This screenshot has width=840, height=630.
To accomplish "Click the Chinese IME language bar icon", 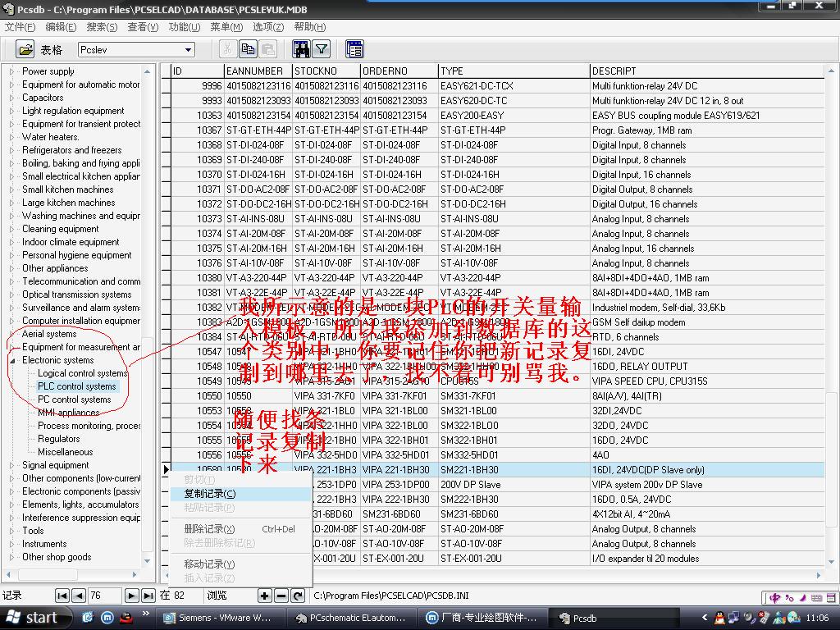I will (x=774, y=597).
